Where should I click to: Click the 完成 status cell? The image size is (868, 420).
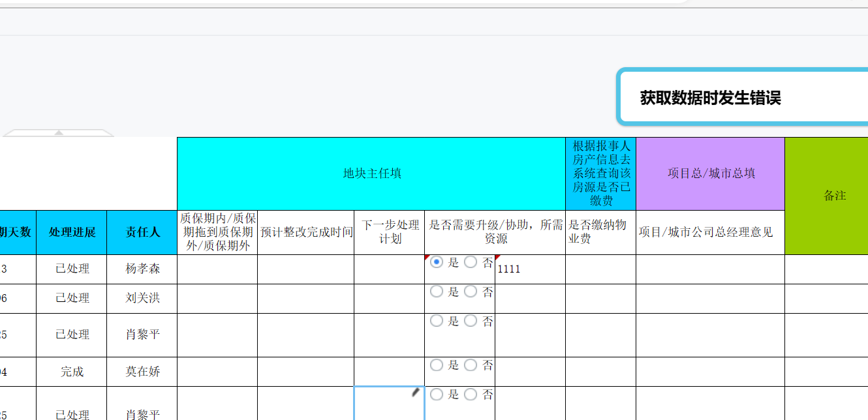pyautogui.click(x=72, y=372)
